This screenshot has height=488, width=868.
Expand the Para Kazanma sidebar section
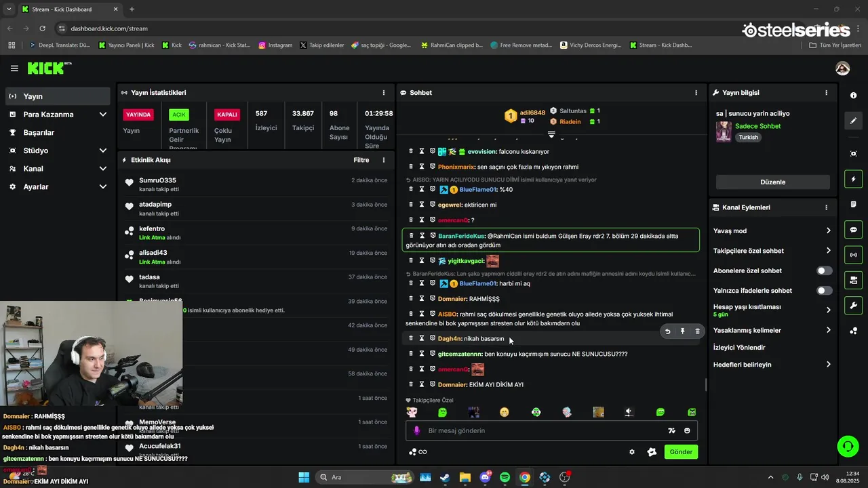point(57,115)
